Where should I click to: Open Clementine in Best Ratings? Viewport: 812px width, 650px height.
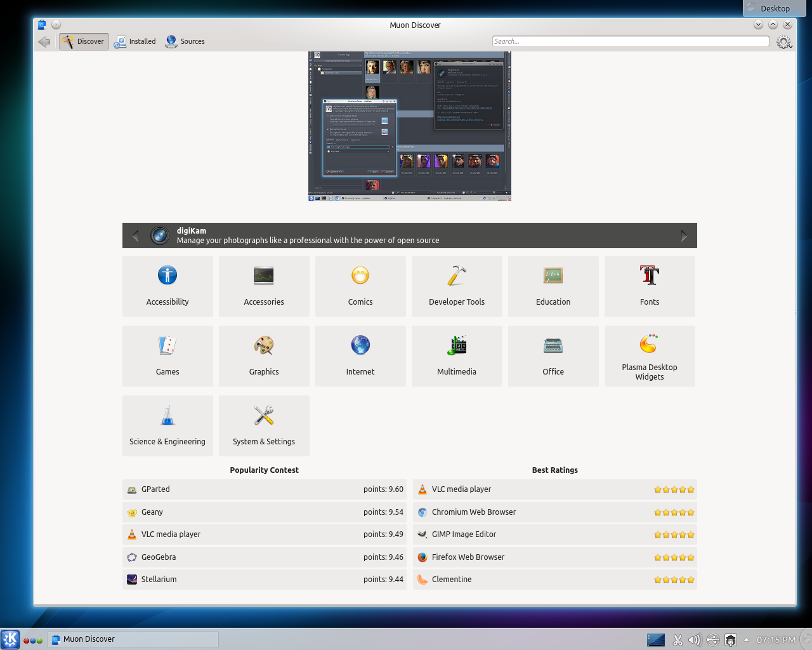coord(555,580)
